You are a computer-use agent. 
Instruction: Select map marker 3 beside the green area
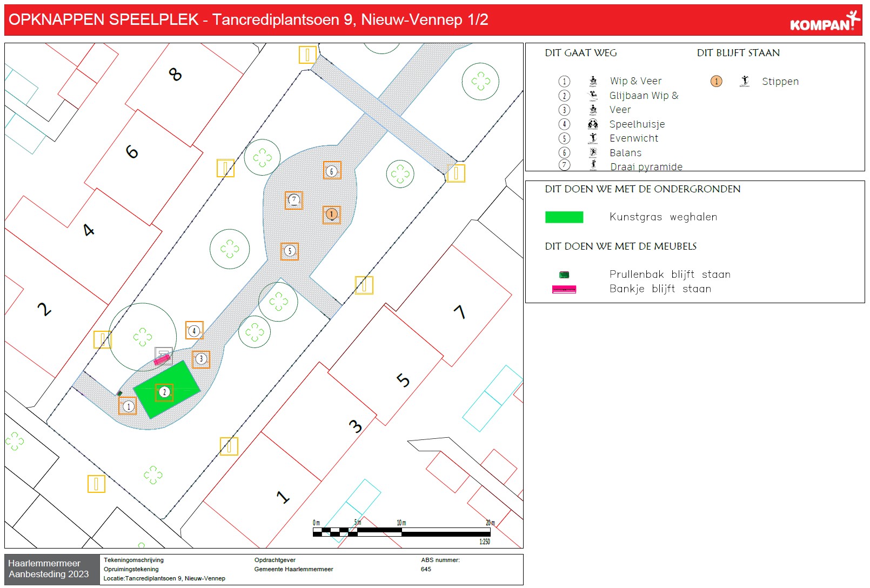pyautogui.click(x=201, y=359)
